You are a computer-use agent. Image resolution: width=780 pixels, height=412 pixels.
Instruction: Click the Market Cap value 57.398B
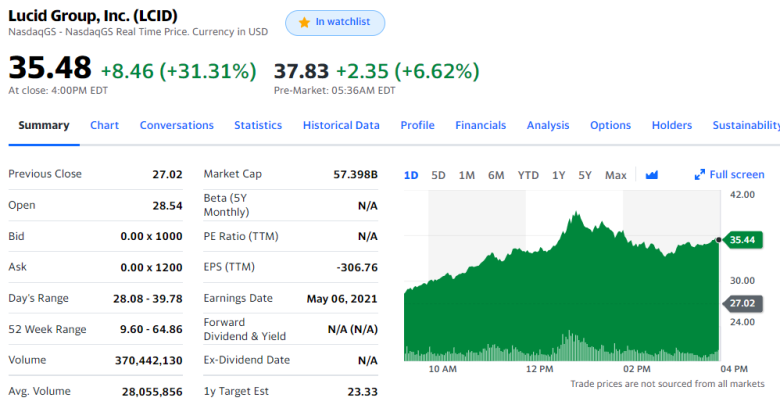click(355, 174)
